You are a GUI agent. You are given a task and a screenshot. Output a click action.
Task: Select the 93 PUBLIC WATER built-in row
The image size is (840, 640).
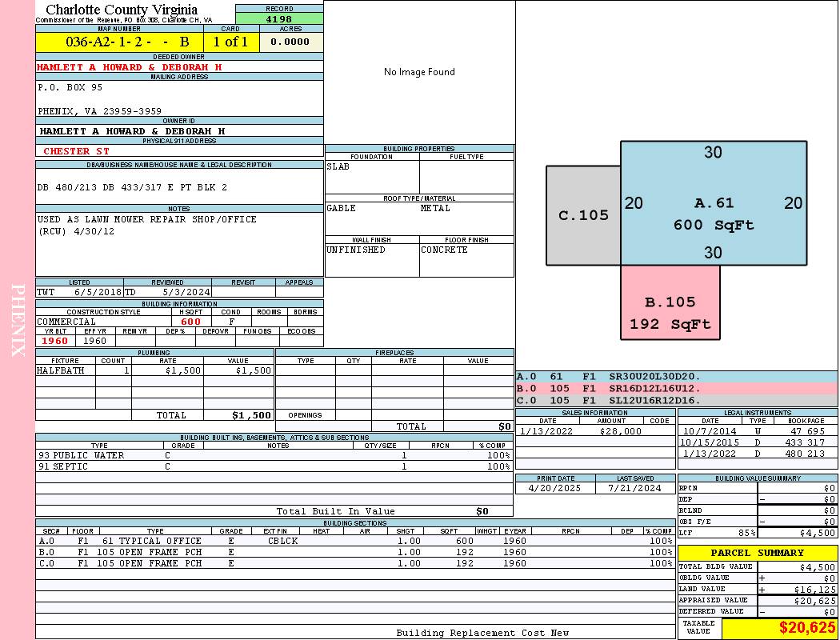click(274, 455)
